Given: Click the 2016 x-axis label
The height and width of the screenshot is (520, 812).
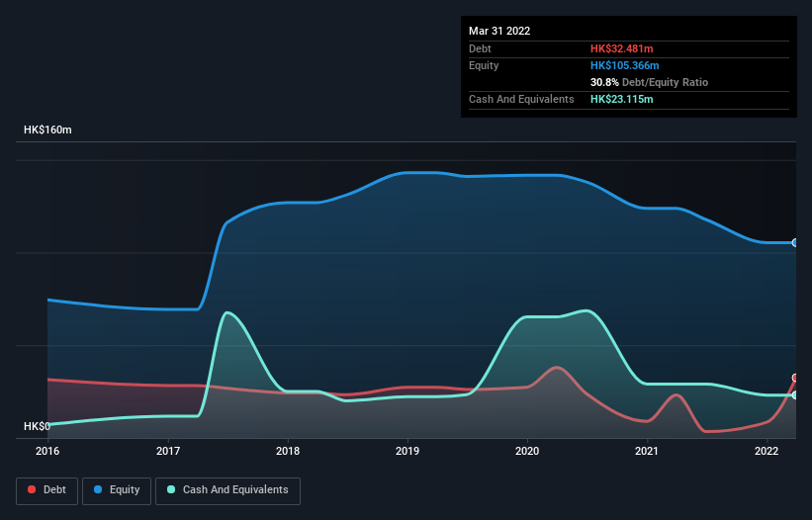Looking at the screenshot, I should (x=47, y=451).
